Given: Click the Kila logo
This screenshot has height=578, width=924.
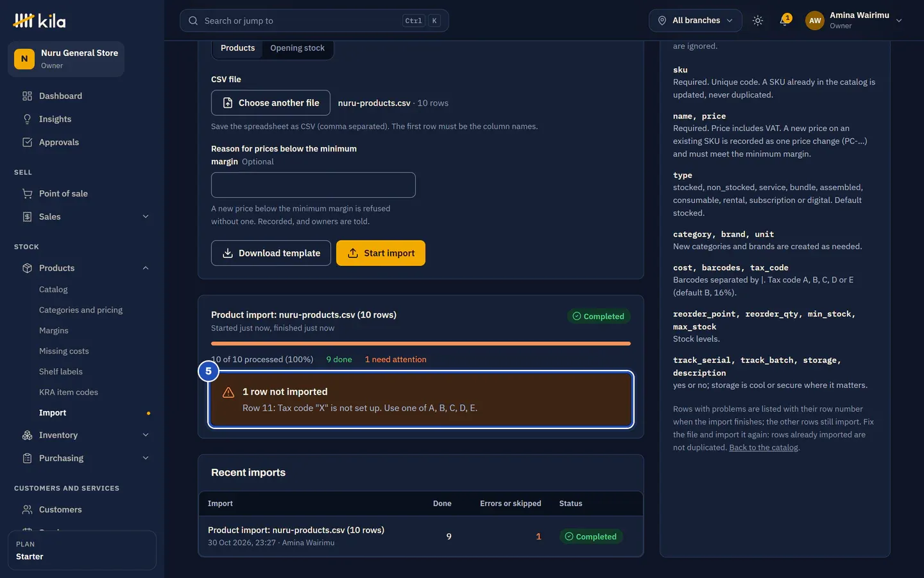Looking at the screenshot, I should coord(39,21).
